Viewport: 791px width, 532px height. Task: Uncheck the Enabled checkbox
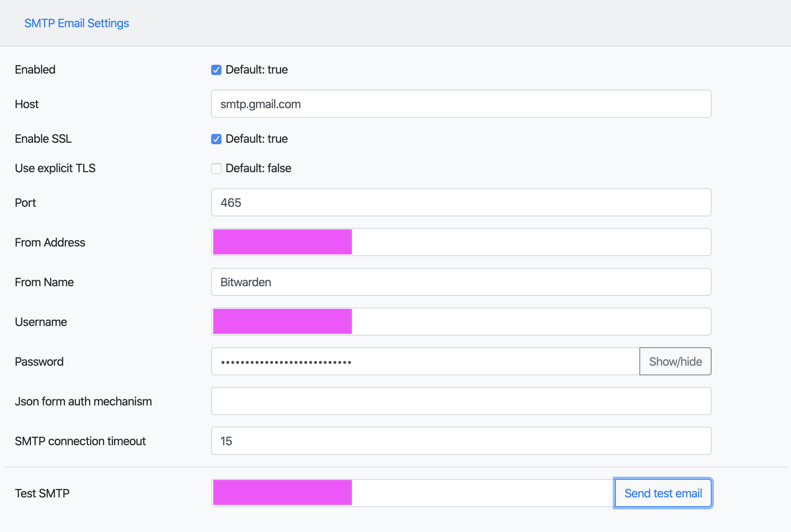(x=216, y=70)
